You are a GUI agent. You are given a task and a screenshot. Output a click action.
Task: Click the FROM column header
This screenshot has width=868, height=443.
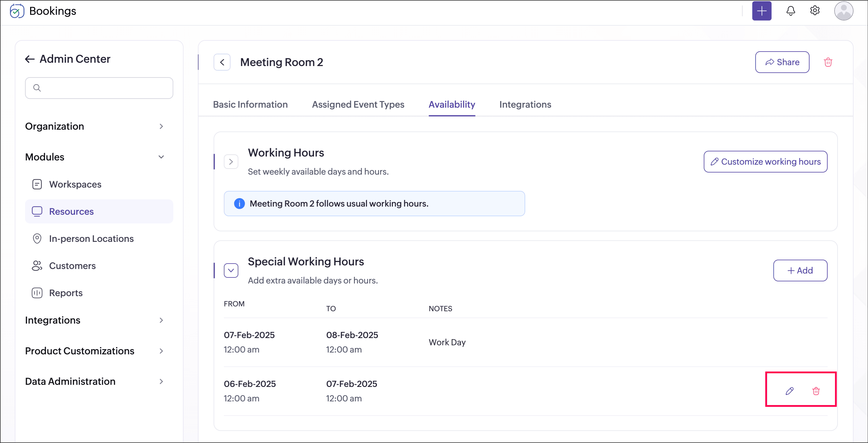(234, 304)
